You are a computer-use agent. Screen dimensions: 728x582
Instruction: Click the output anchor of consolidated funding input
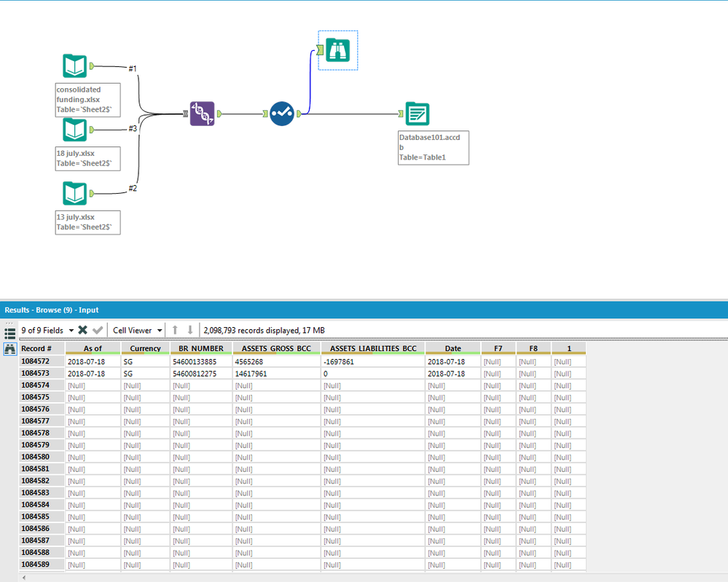click(x=92, y=66)
